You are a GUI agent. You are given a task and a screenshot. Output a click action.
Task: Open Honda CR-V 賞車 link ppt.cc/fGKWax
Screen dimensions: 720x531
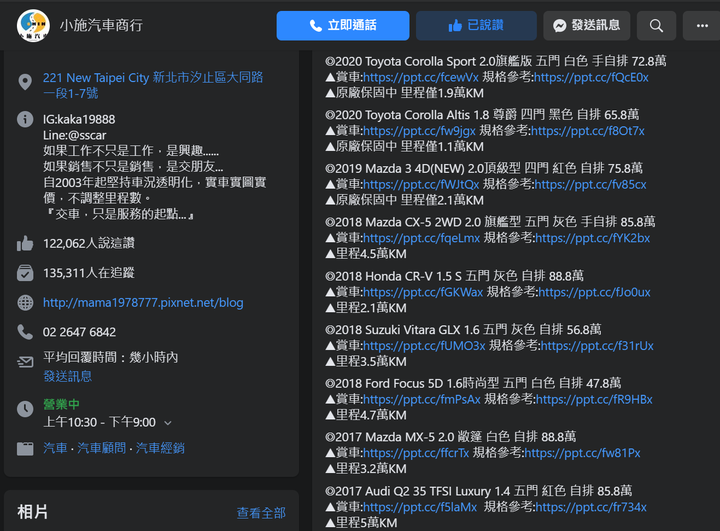pyautogui.click(x=423, y=292)
